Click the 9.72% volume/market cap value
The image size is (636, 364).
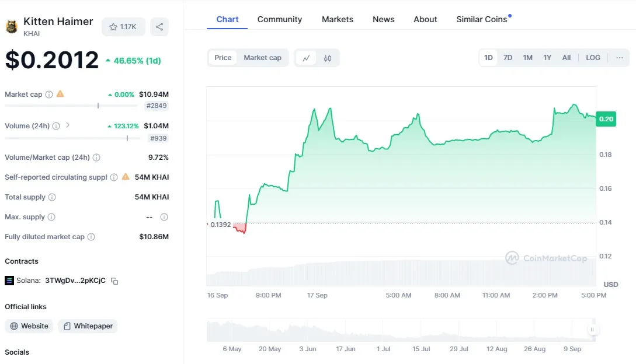click(158, 157)
